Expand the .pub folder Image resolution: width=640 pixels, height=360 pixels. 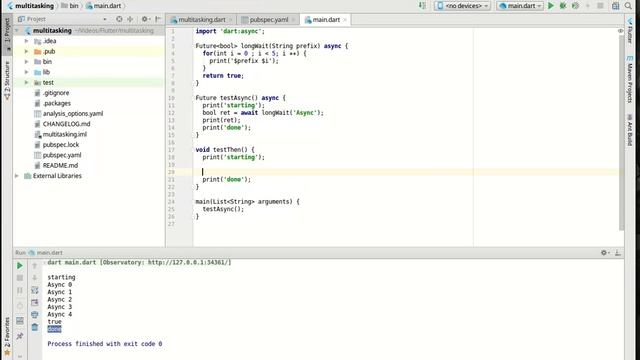pyautogui.click(x=27, y=51)
